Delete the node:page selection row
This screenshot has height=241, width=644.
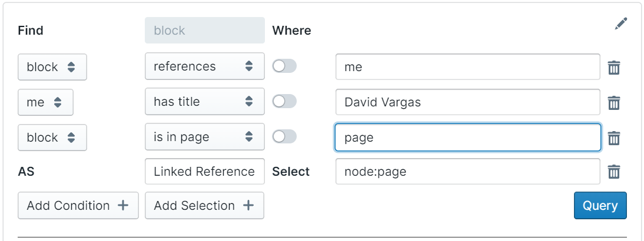[x=613, y=172]
